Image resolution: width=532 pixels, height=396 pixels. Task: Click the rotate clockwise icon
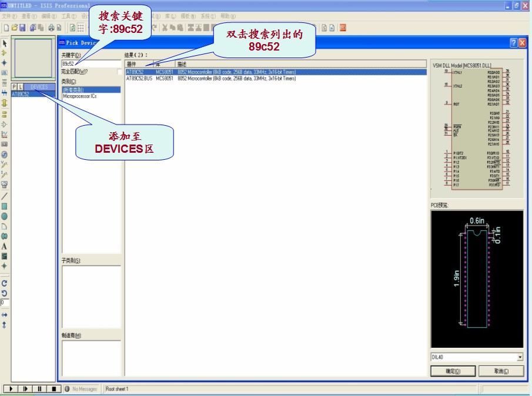click(x=5, y=283)
